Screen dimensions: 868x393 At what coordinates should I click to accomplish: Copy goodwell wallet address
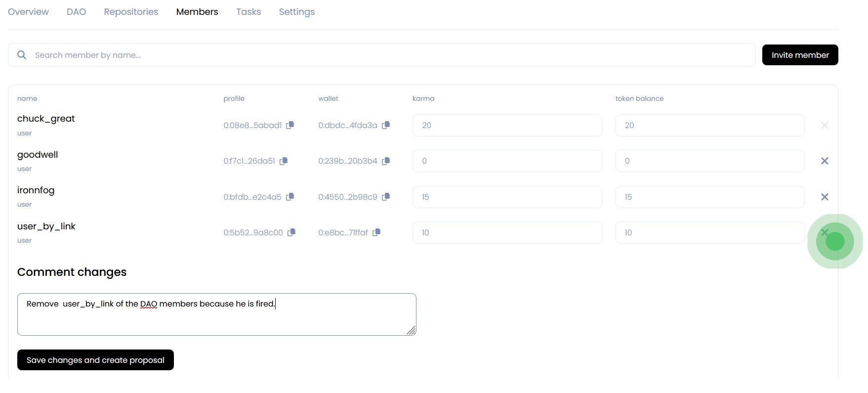(386, 161)
